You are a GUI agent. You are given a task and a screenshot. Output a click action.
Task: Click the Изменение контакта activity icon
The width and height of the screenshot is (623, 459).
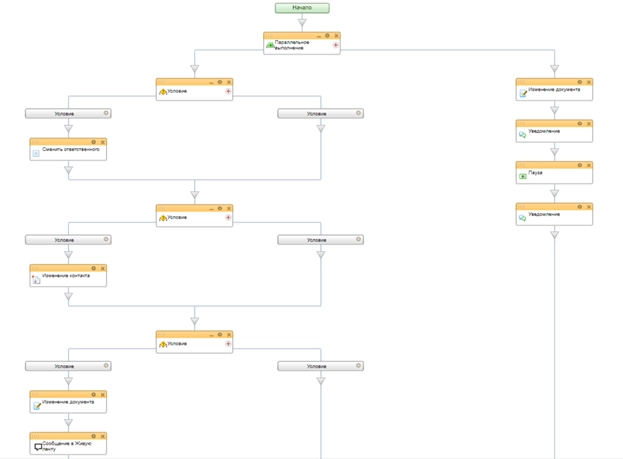(x=36, y=280)
